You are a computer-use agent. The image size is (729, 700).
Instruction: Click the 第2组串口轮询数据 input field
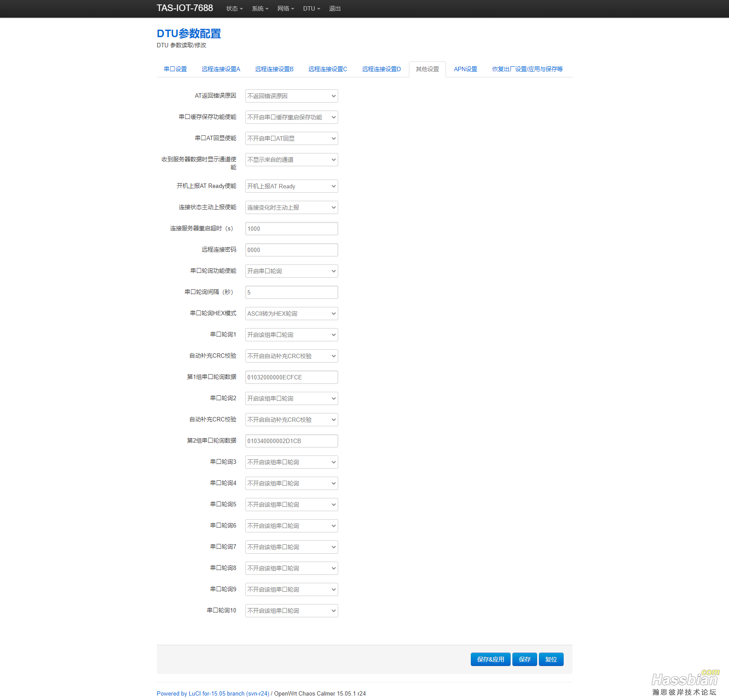tap(292, 441)
